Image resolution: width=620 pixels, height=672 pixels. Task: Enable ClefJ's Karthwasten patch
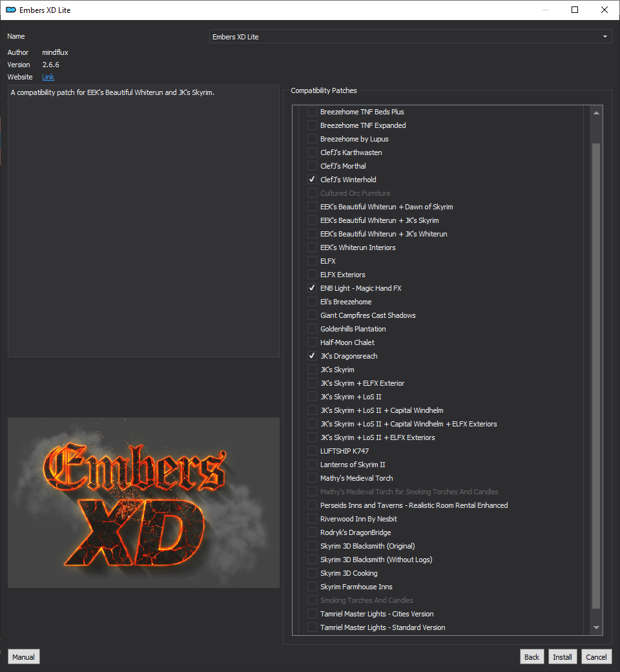[313, 152]
